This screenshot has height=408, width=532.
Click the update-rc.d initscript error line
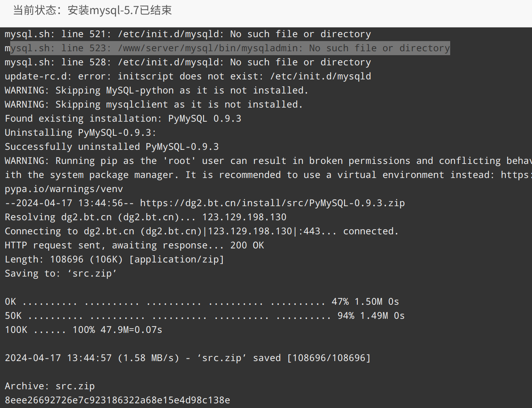(x=188, y=76)
